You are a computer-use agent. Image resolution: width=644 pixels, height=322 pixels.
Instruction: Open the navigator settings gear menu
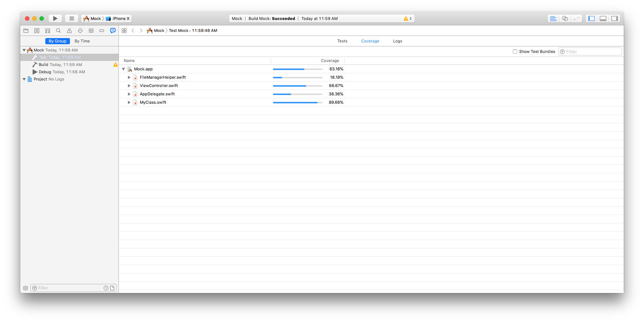pyautogui.click(x=26, y=288)
